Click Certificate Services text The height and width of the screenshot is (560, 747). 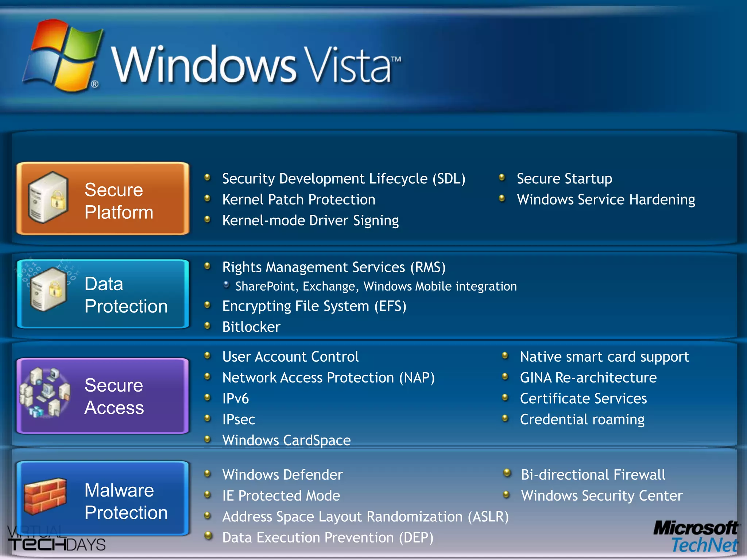[x=584, y=398]
